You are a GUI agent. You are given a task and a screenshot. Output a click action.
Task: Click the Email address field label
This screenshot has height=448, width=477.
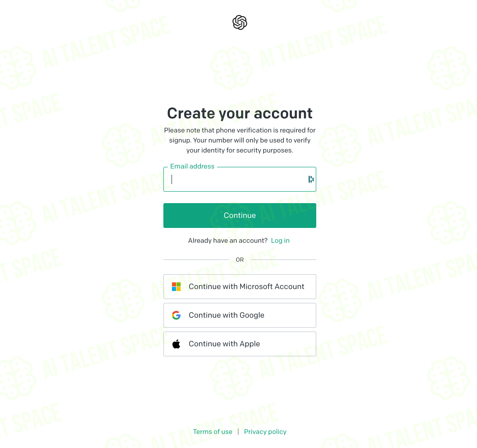(192, 166)
